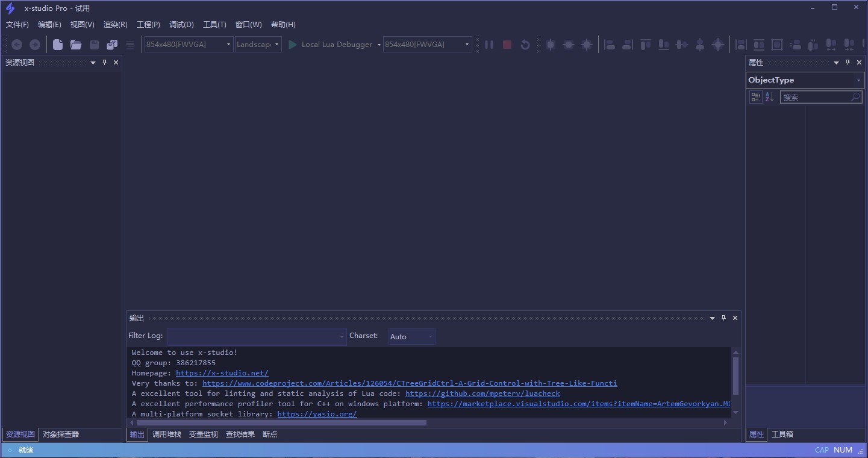Click the Save All toolbar icon

tap(112, 45)
